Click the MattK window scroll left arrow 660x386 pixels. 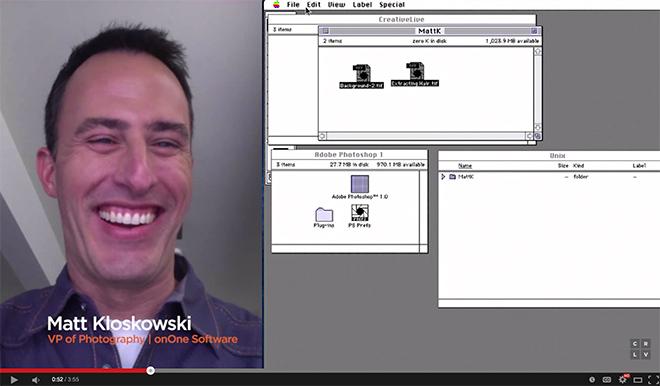322,136
